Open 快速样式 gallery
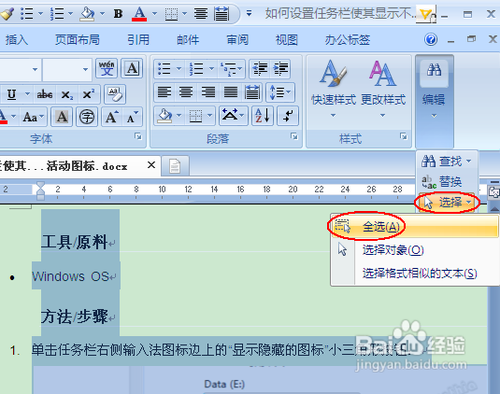Screen dimensions: 500x394 [333, 88]
